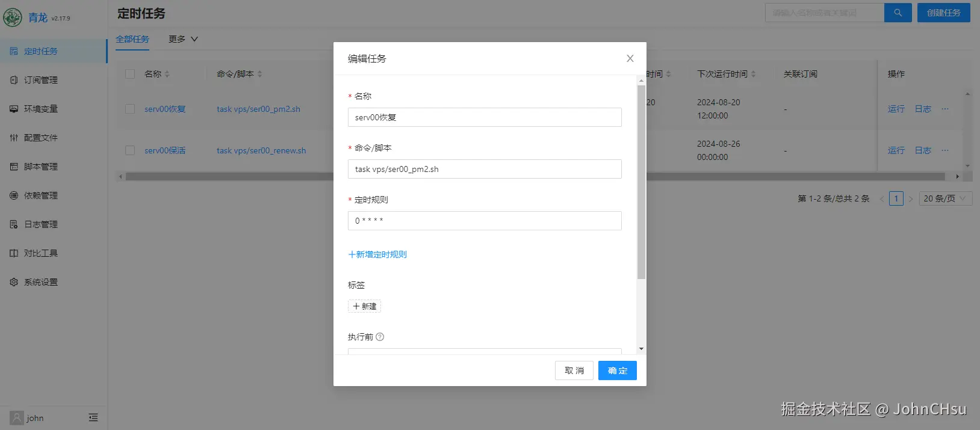Screen dimensions: 980x430
Task: Click the 关联订阅 column header
Action: (x=801, y=74)
